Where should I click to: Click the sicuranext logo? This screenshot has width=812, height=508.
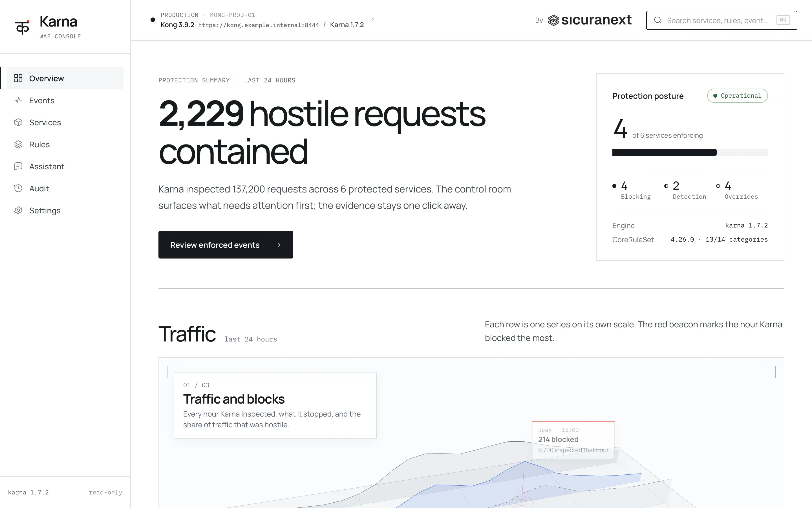(x=590, y=20)
